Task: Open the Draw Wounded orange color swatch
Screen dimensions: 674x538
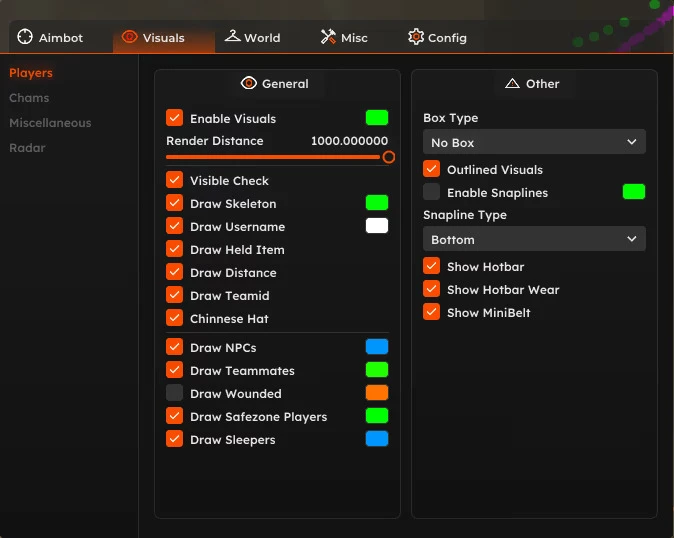Action: [x=377, y=393]
